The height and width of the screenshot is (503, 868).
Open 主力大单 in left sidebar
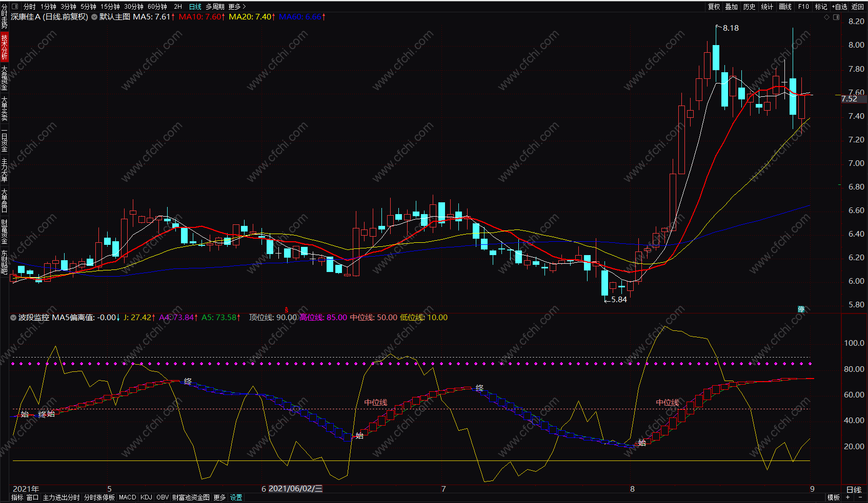(4, 170)
